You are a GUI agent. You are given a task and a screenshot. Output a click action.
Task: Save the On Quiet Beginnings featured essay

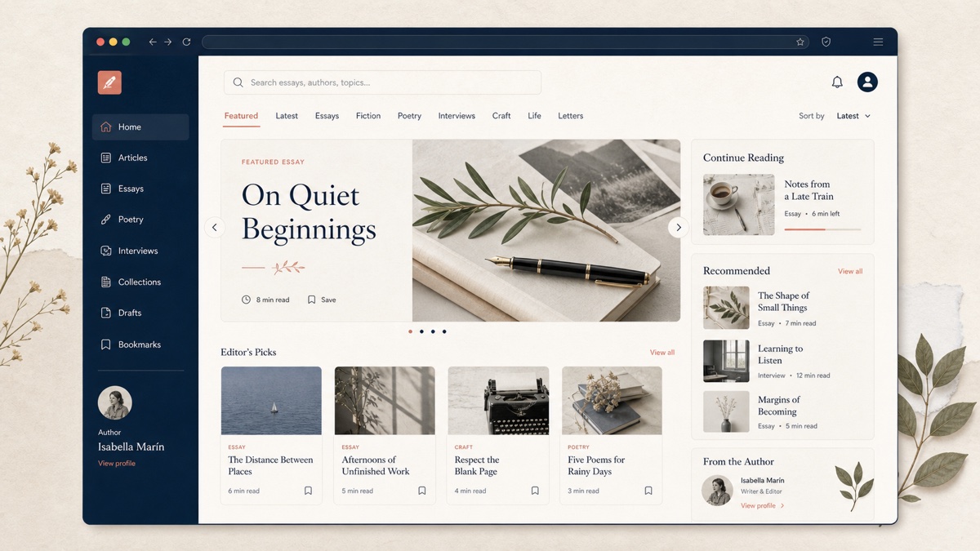(322, 300)
